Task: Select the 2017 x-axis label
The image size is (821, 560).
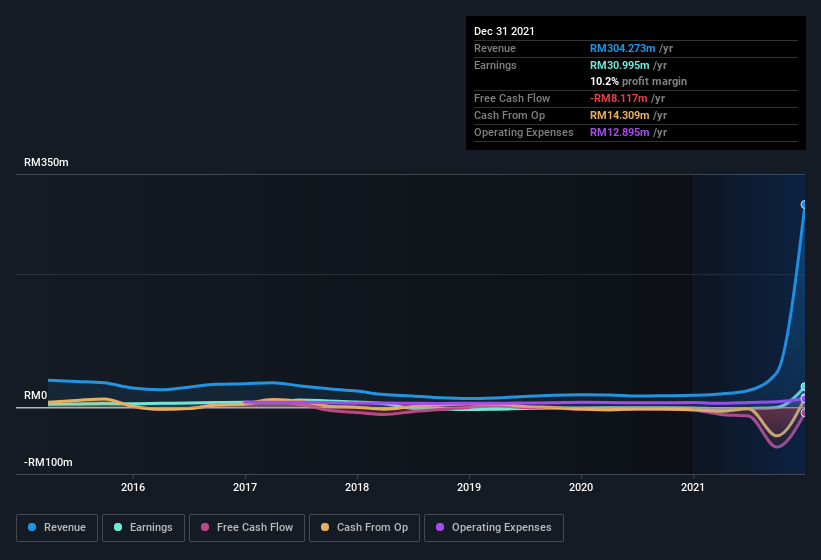Action: point(245,487)
